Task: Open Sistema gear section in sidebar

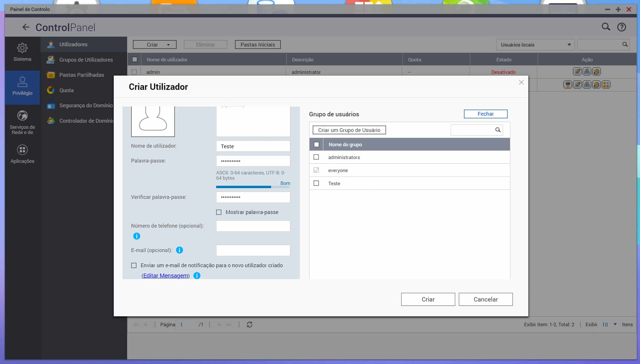Action: point(22,52)
